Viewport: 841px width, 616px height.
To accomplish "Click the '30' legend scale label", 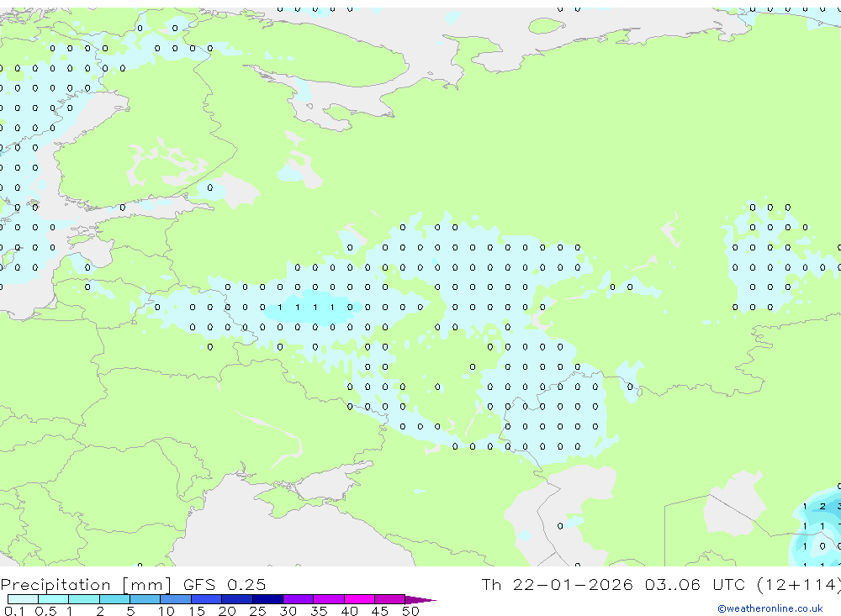I will (x=288, y=611).
